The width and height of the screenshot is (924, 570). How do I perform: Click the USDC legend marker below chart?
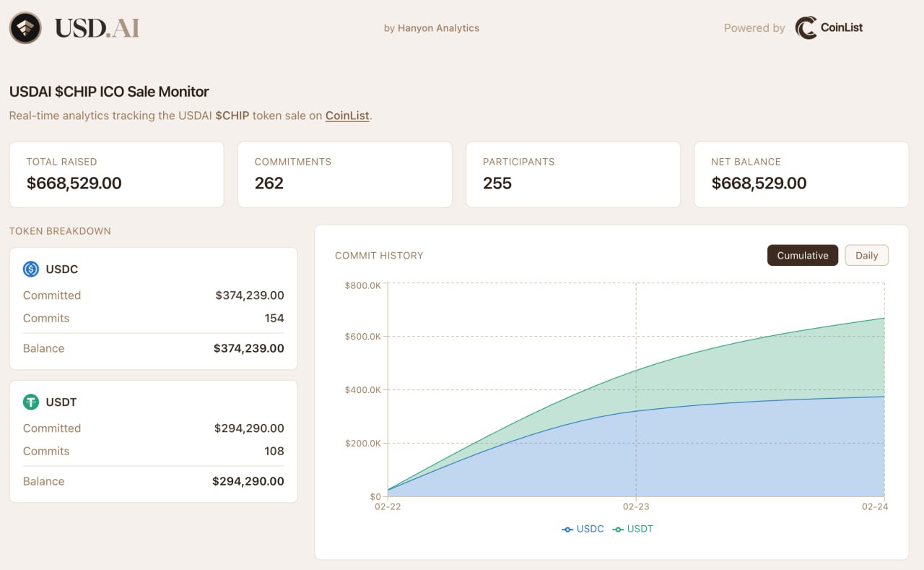point(568,530)
